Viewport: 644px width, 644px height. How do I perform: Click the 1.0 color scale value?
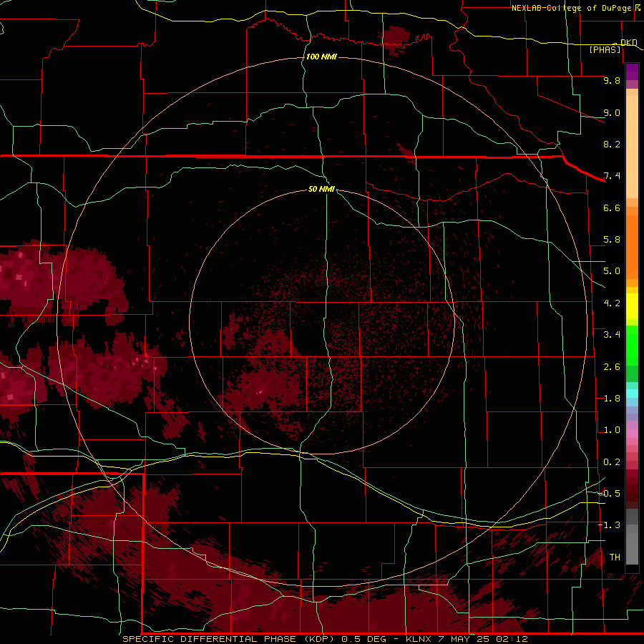612,430
